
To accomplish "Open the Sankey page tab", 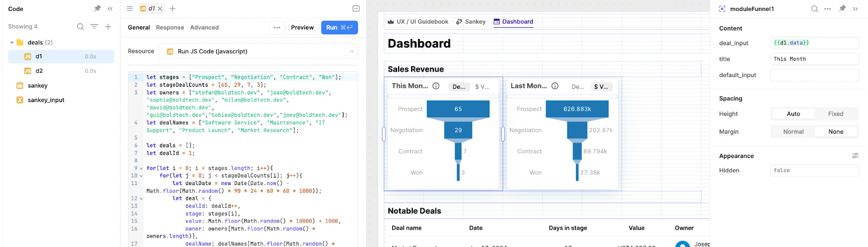I will pos(471,22).
